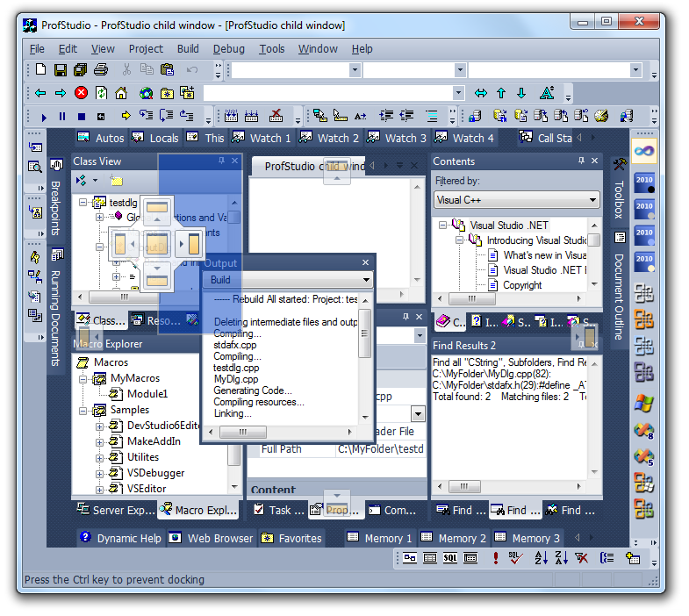The width and height of the screenshot is (689, 616).
Task: Collapse the testdlg tree node
Action: (x=83, y=203)
